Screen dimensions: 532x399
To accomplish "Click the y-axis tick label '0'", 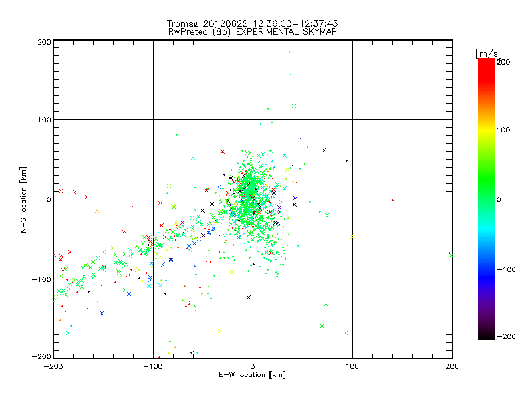I will point(49,200).
